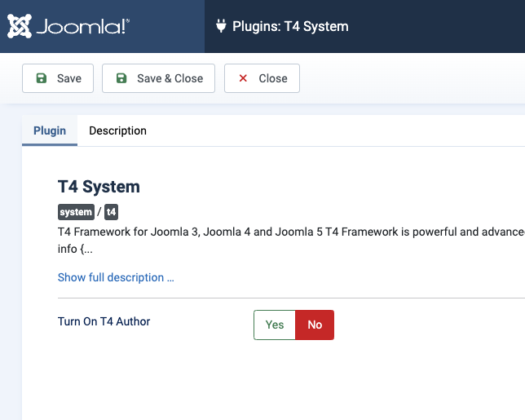Click the 't4' badge
The height and width of the screenshot is (420, 525).
coord(111,212)
